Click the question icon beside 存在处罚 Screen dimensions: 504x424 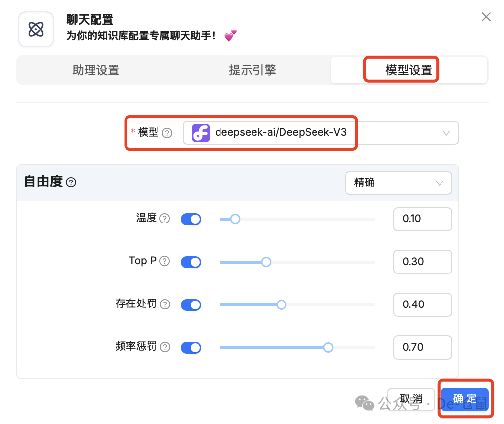click(x=165, y=304)
